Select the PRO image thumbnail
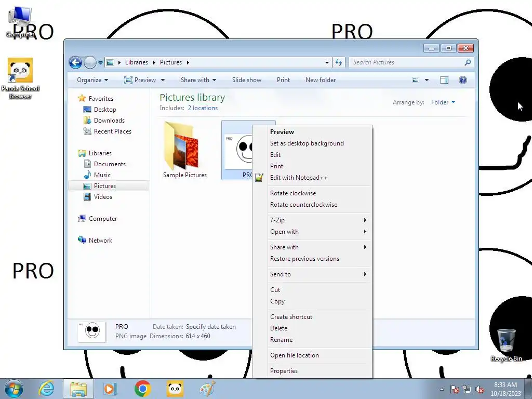 point(237,150)
